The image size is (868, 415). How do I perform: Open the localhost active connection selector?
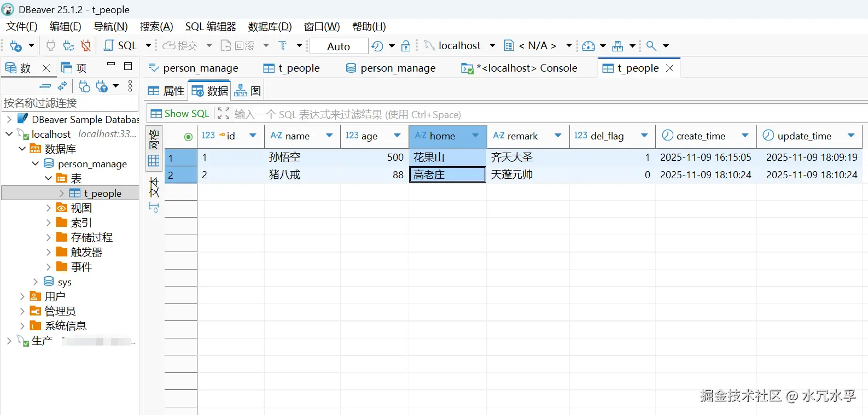click(459, 46)
